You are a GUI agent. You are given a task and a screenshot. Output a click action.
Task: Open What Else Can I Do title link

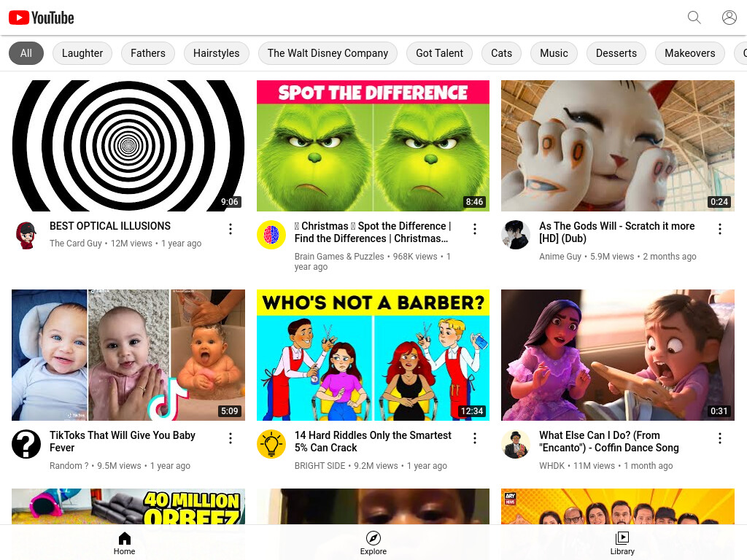(609, 441)
